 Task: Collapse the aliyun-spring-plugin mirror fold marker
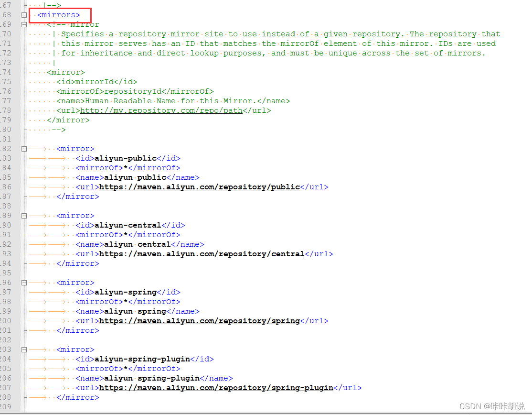point(24,349)
